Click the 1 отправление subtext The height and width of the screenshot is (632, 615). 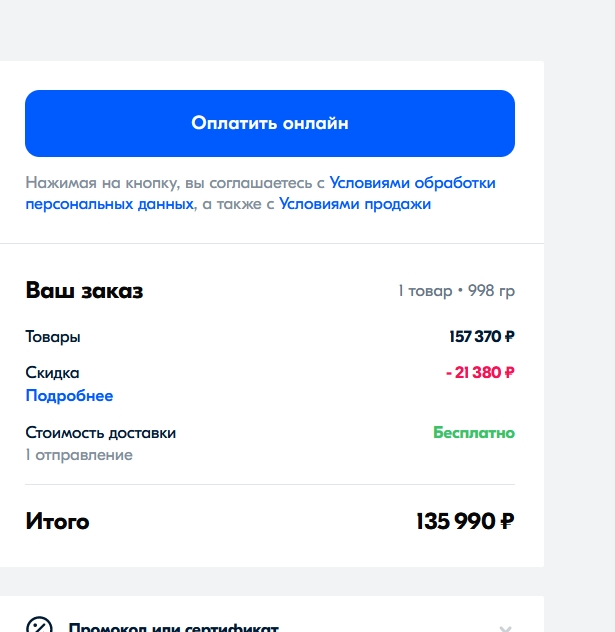coord(79,455)
